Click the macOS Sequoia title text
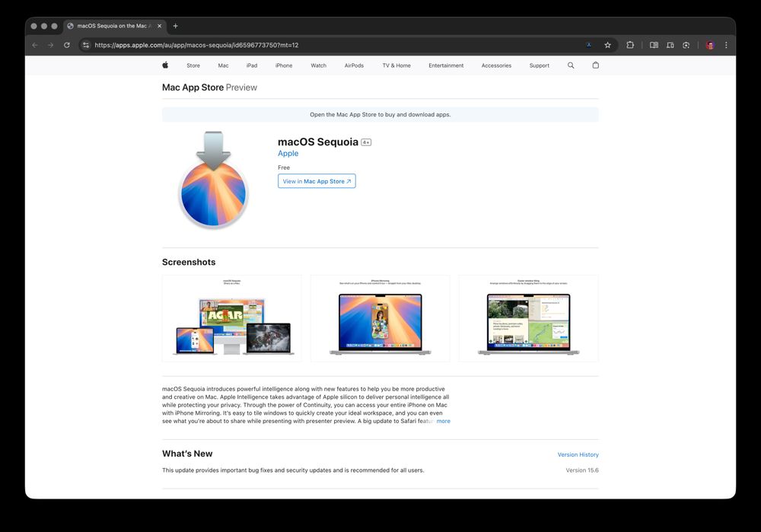 [318, 142]
